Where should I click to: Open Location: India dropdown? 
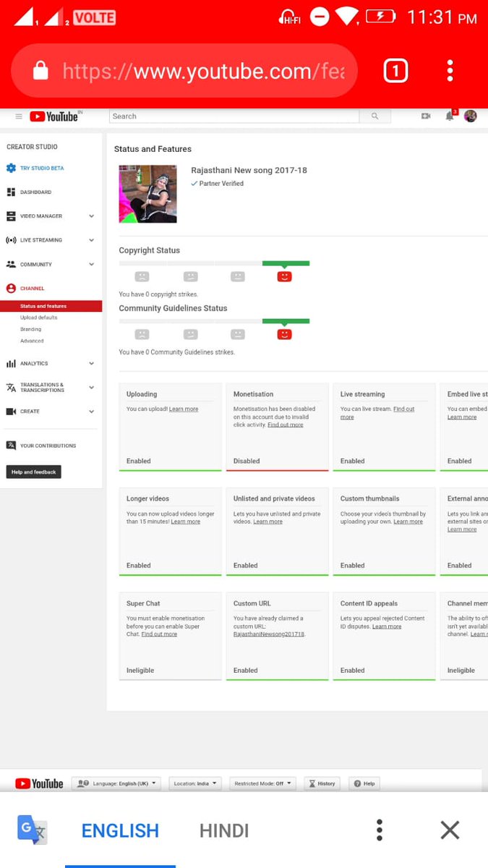pos(196,783)
